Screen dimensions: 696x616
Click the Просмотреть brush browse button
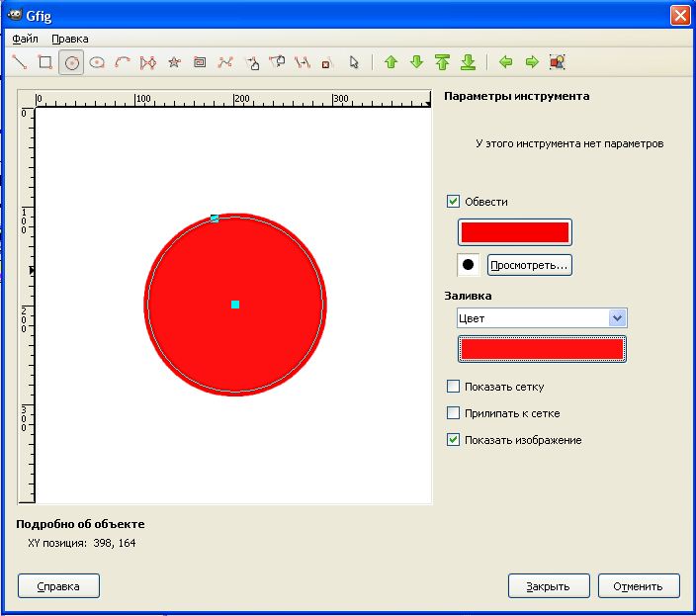tap(529, 265)
